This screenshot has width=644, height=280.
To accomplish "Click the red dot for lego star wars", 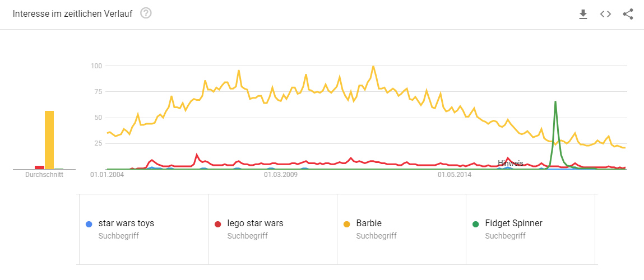I will tap(218, 224).
